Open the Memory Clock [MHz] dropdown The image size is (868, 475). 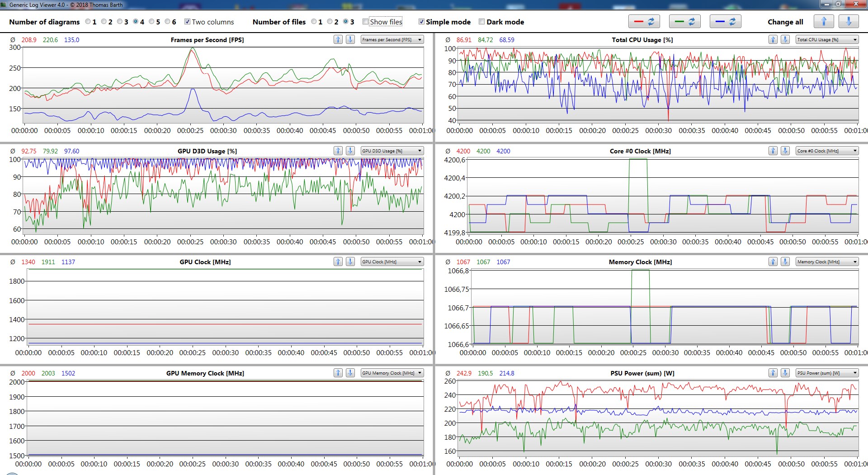point(827,261)
